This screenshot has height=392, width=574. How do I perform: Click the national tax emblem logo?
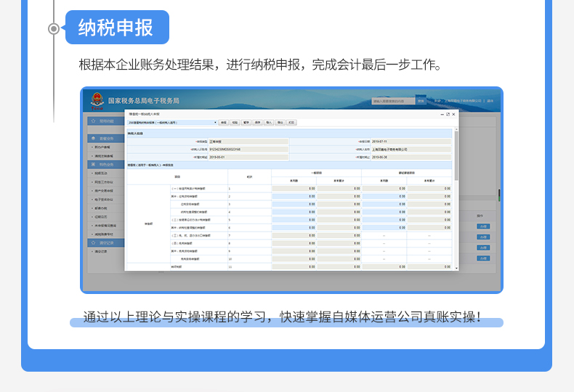[x=97, y=101]
